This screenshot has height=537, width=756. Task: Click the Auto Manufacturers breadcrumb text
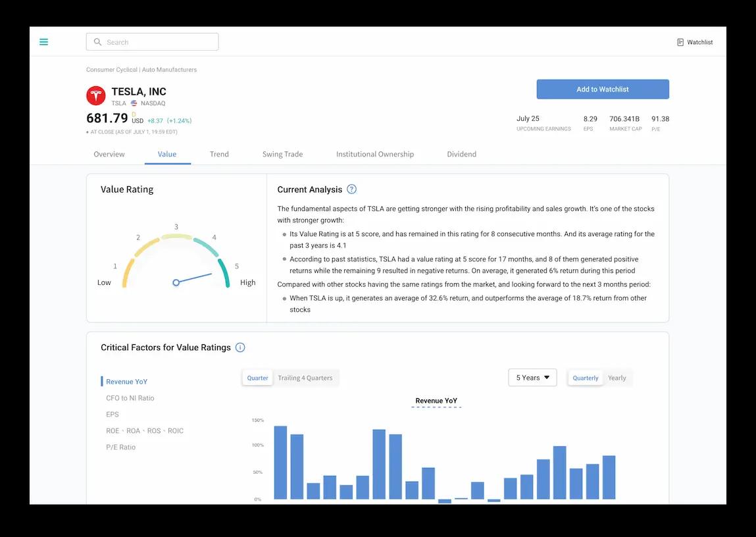tap(169, 69)
